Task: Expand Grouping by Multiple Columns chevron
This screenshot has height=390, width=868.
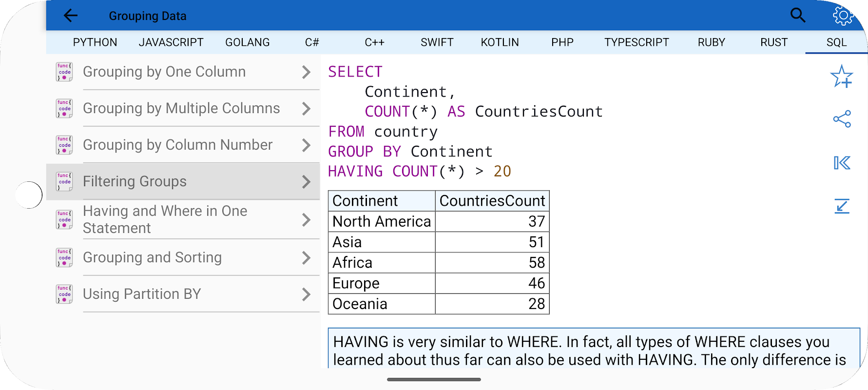Action: pos(306,108)
